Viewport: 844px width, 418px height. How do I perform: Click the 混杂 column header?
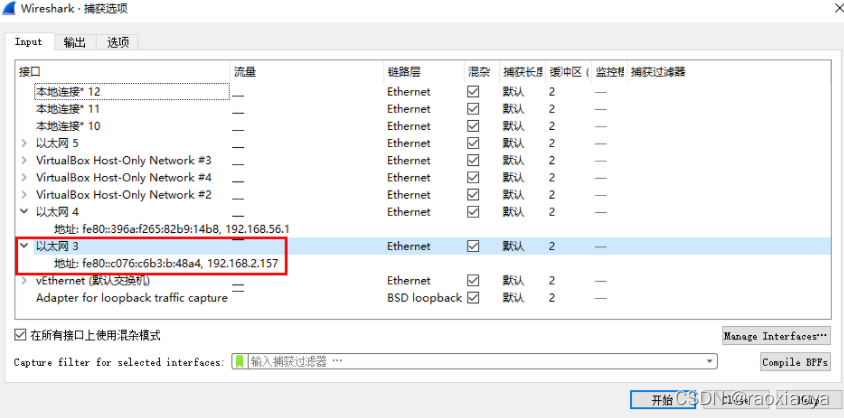click(x=479, y=72)
